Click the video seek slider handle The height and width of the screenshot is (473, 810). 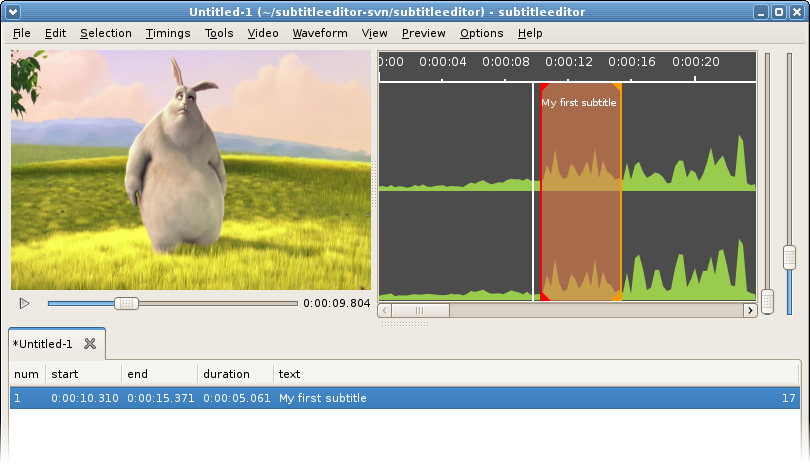(126, 304)
